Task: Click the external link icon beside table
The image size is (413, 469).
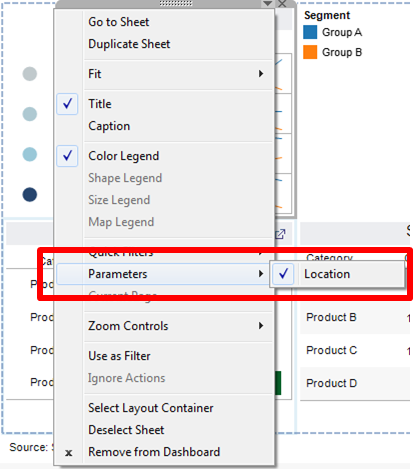Action: [280, 234]
